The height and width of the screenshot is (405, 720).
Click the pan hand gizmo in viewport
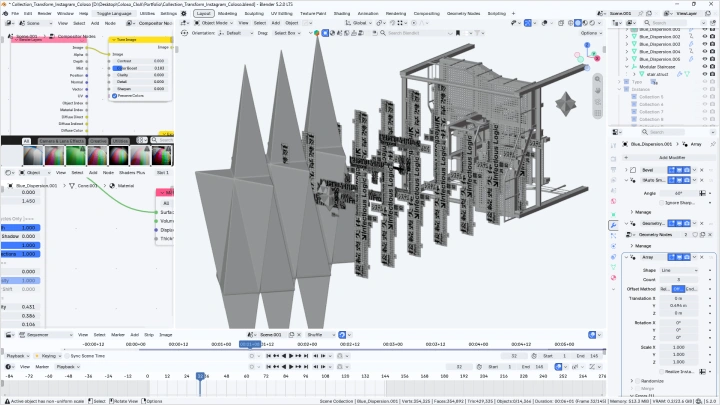pos(597,90)
